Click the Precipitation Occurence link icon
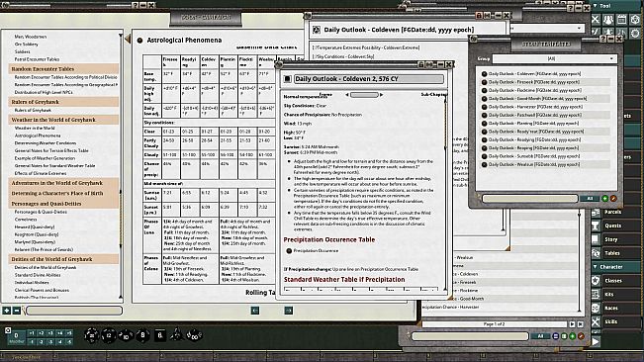This screenshot has width=644, height=362. [289, 251]
